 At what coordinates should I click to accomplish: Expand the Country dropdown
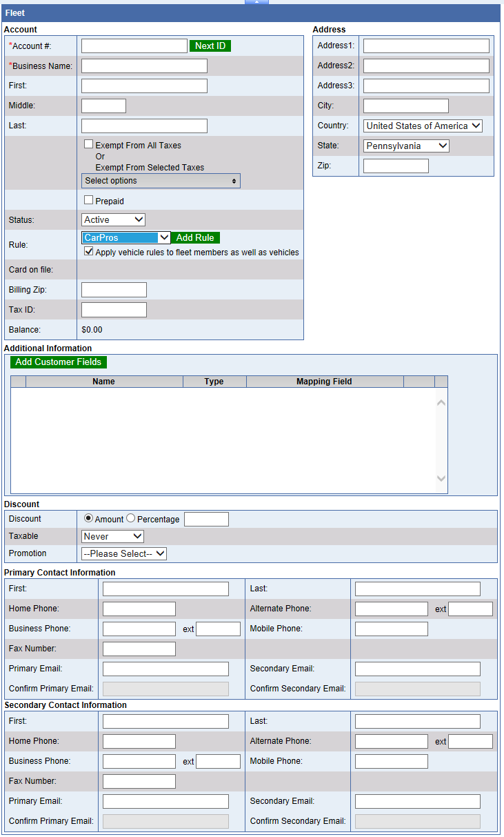click(423, 126)
